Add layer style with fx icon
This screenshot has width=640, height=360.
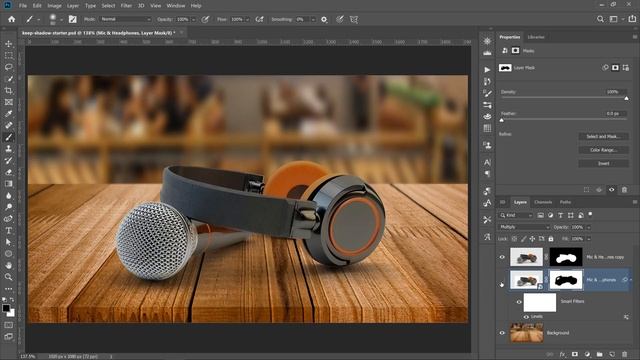(562, 354)
